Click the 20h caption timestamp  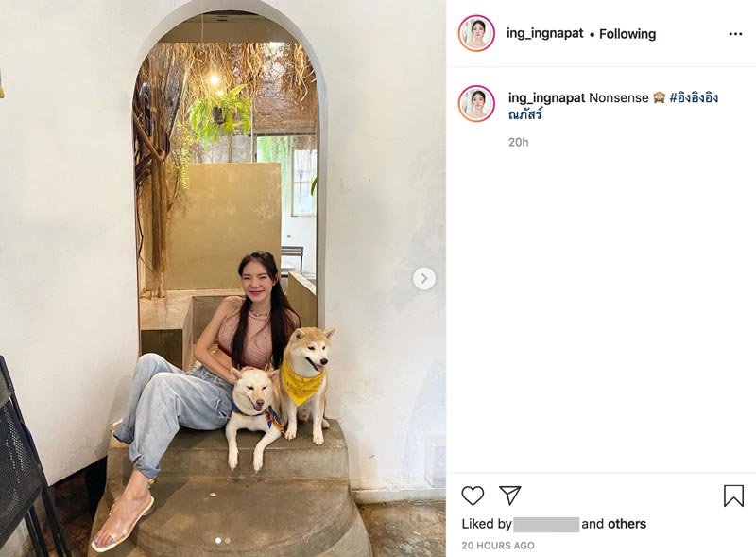click(518, 142)
